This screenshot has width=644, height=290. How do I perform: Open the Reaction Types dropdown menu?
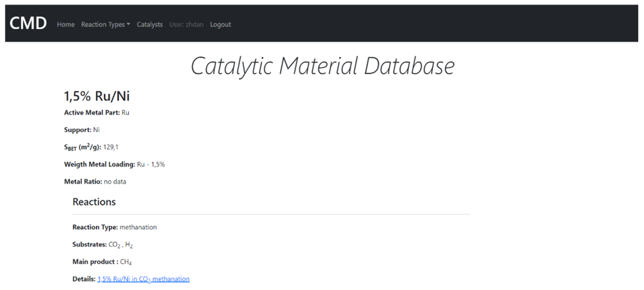[105, 25]
